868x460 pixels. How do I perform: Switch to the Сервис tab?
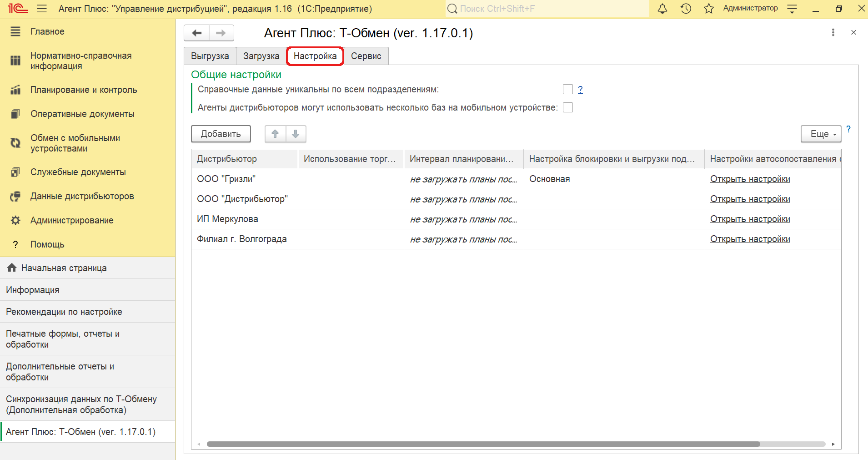[x=366, y=56]
